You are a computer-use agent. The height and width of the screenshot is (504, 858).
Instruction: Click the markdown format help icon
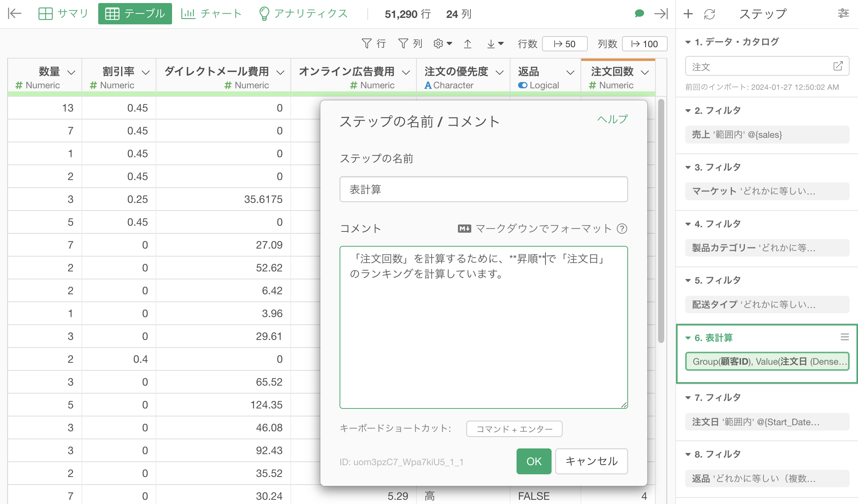point(622,228)
